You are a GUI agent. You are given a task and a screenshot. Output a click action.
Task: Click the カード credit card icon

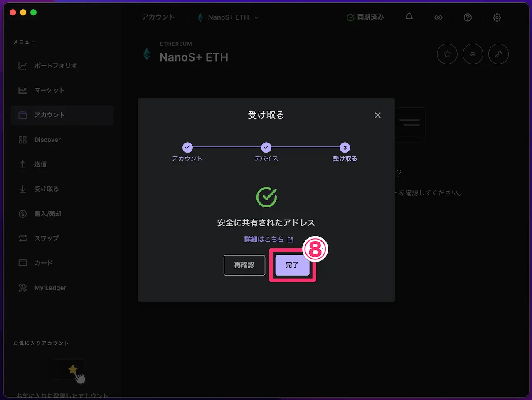pyautogui.click(x=23, y=263)
